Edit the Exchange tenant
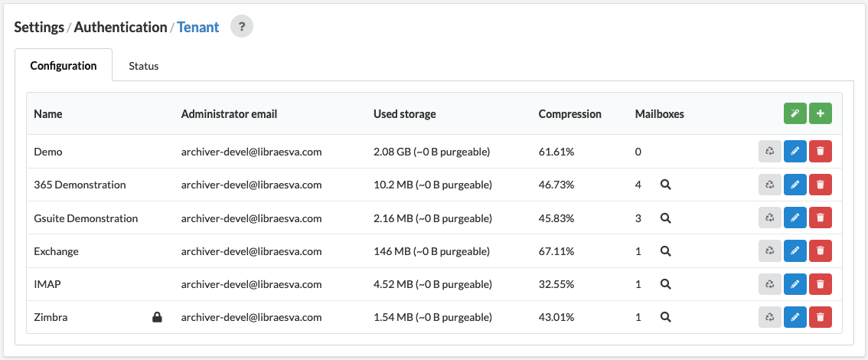The height and width of the screenshot is (360, 868). [x=795, y=251]
